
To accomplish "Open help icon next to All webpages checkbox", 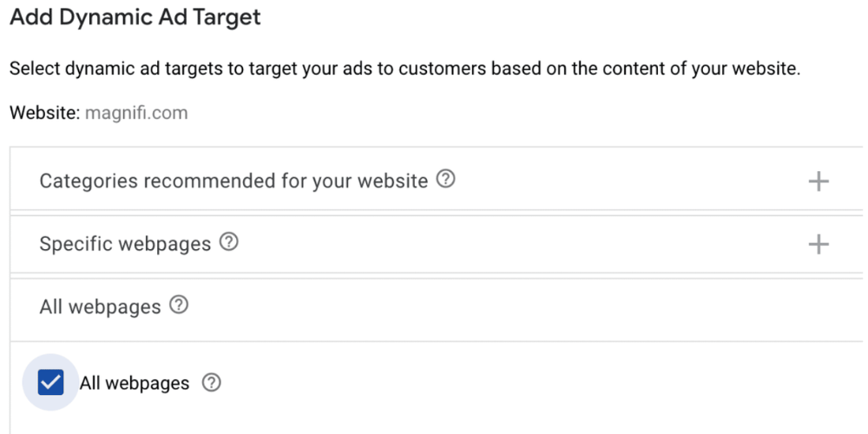I will (211, 383).
